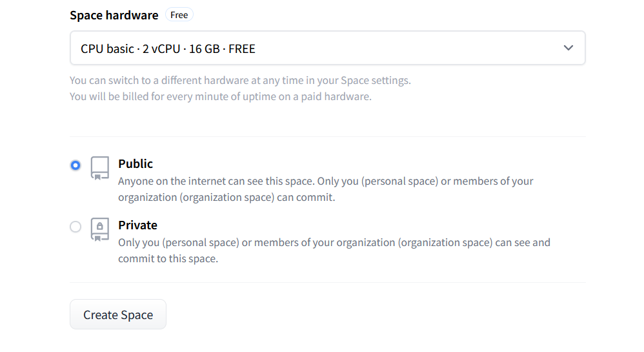Screen dimensions: 644x352
Task: Choose the Private label text
Action: 137,225
